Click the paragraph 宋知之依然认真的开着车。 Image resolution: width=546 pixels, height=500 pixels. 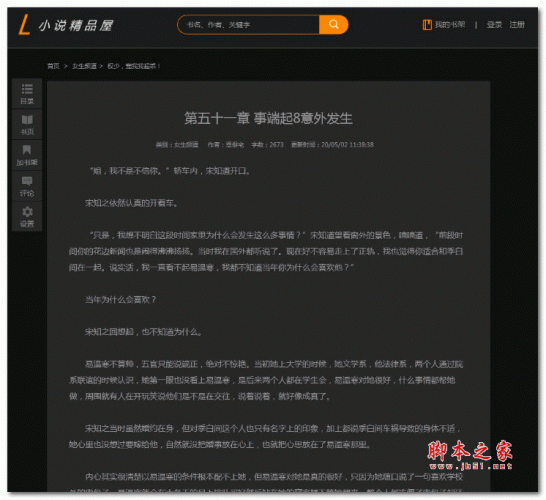(132, 203)
